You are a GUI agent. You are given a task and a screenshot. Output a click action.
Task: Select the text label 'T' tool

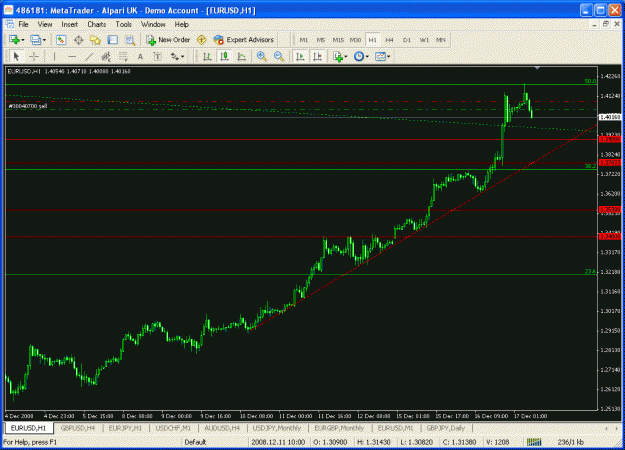click(157, 56)
